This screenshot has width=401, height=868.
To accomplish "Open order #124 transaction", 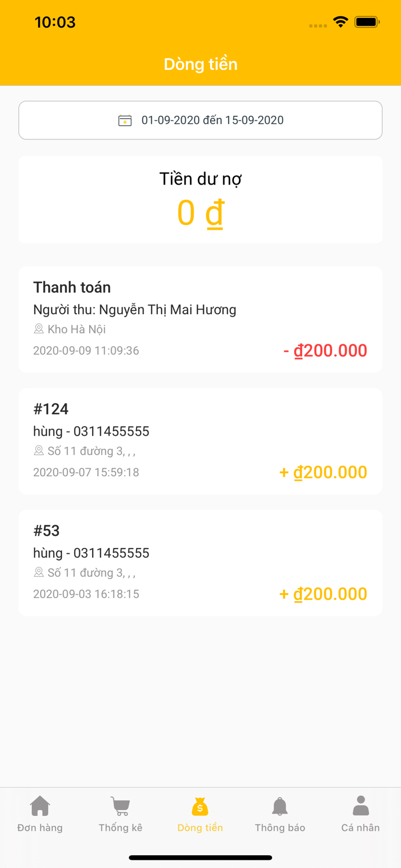I will tap(200, 440).
